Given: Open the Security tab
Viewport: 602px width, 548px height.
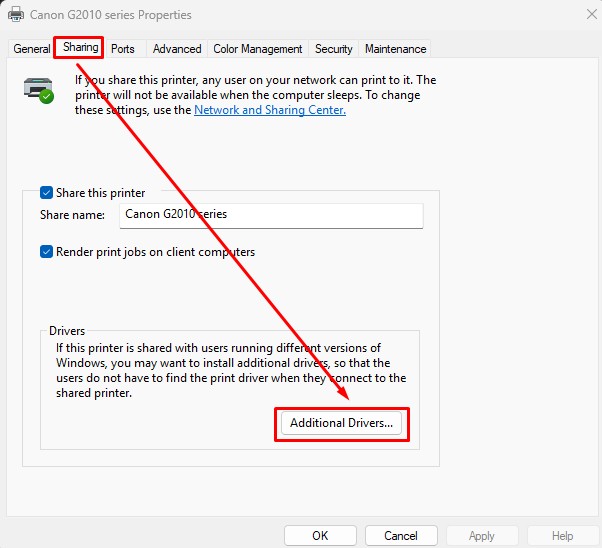Looking at the screenshot, I should 334,49.
